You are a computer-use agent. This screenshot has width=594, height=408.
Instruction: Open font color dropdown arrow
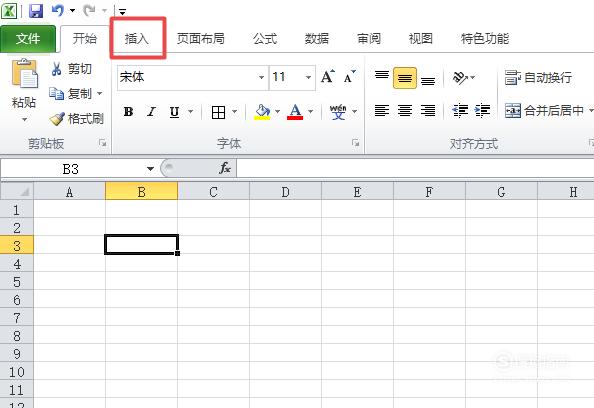tap(311, 112)
